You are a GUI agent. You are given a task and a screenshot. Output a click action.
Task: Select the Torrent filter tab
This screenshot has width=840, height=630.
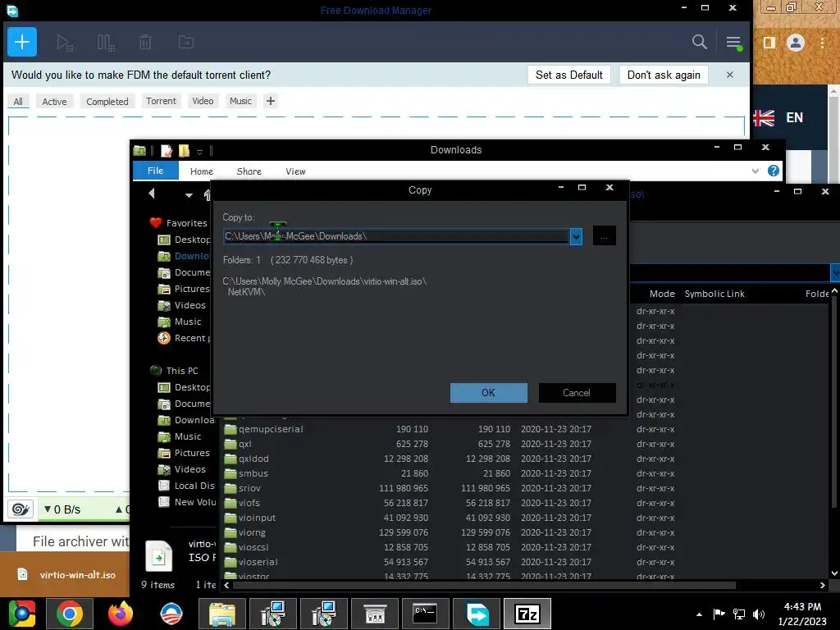(161, 101)
